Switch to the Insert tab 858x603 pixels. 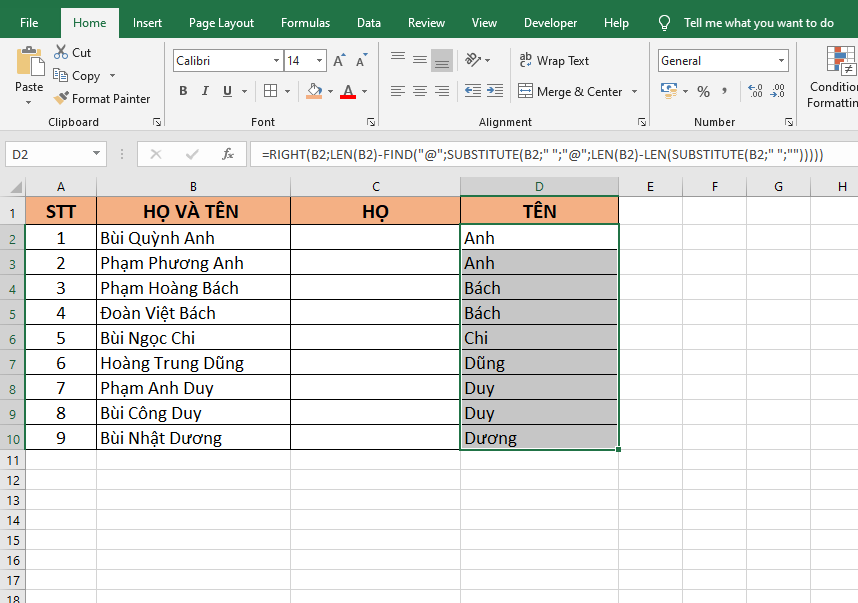[x=147, y=23]
